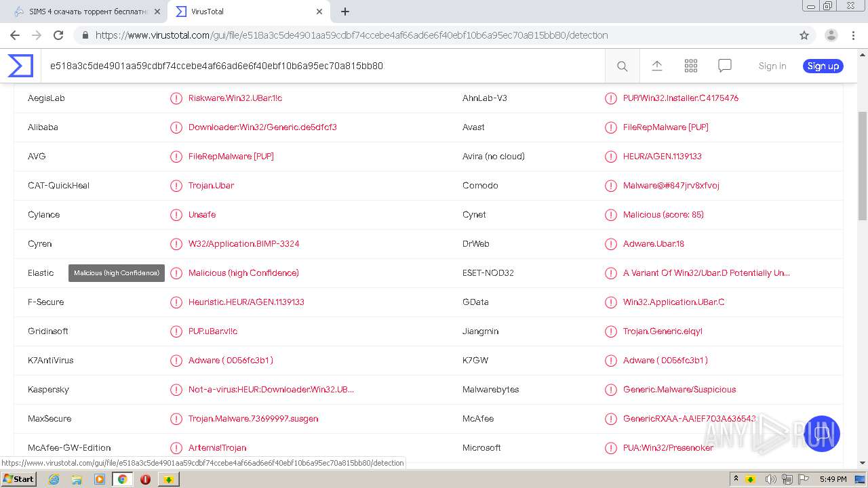Click the Elastic engine name
This screenshot has height=488, width=868.
pos(41,273)
